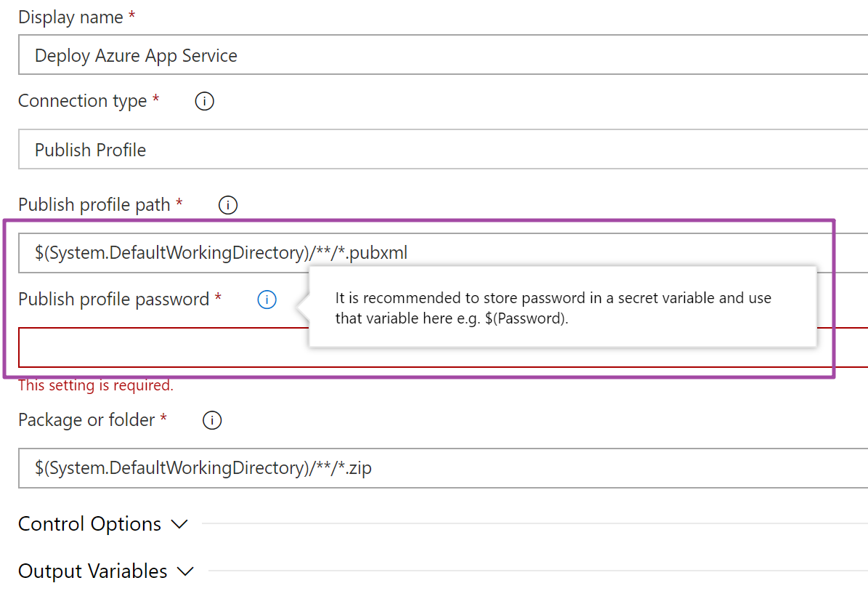The image size is (868, 607).
Task: Show info for Package or folder
Action: pos(212,420)
